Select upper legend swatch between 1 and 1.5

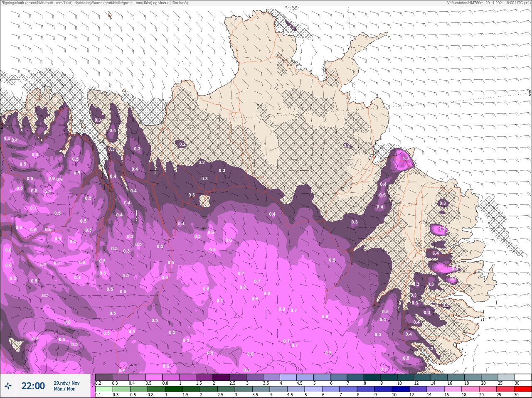coord(187,377)
